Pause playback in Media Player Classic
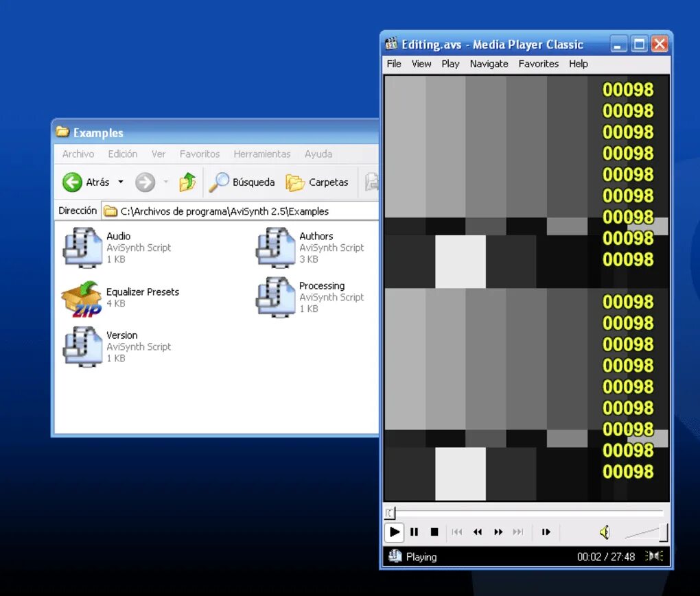This screenshot has width=700, height=596. pos(415,532)
